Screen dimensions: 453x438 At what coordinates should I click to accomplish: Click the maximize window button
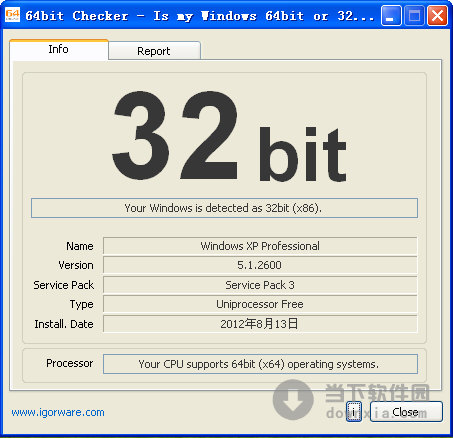coord(414,15)
